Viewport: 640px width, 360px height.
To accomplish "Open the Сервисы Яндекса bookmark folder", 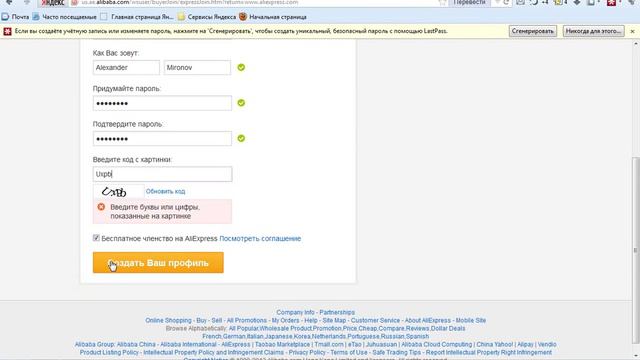I will [207, 17].
